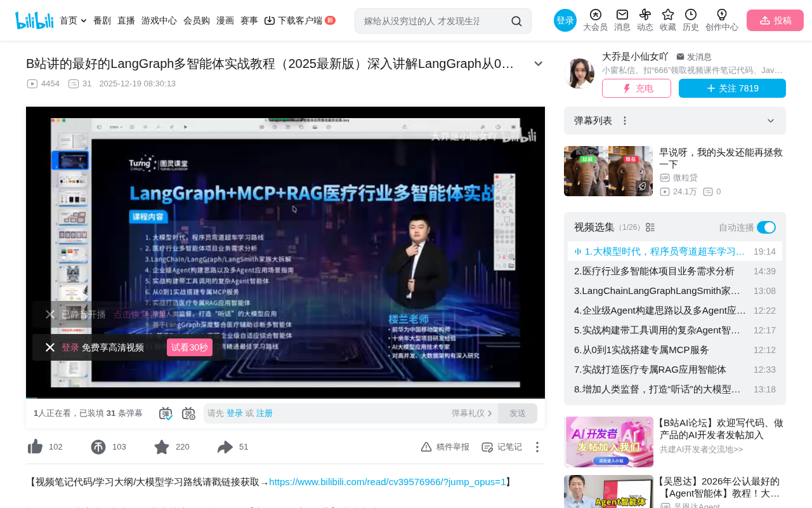This screenshot has height=508, width=812.
Task: Play episode 7.实战打造医疗专属RAG应用智能体
Action: (x=675, y=370)
